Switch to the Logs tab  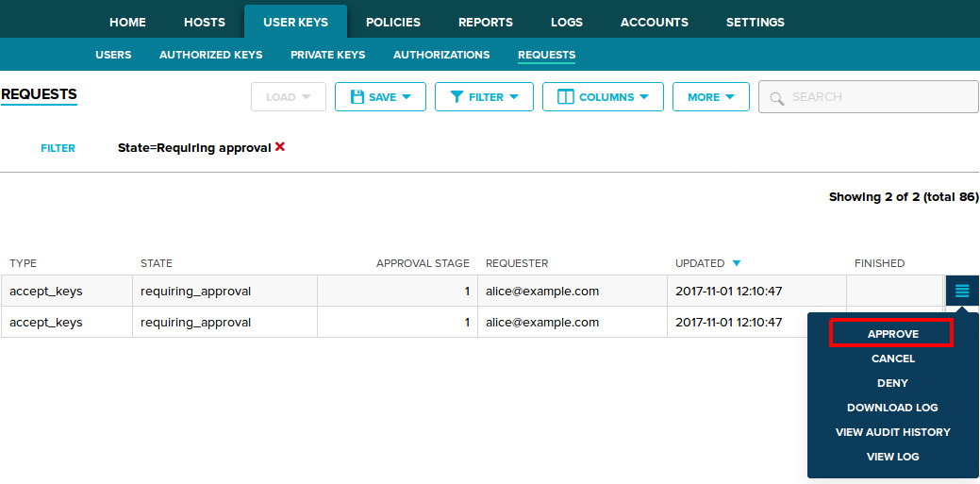(567, 22)
